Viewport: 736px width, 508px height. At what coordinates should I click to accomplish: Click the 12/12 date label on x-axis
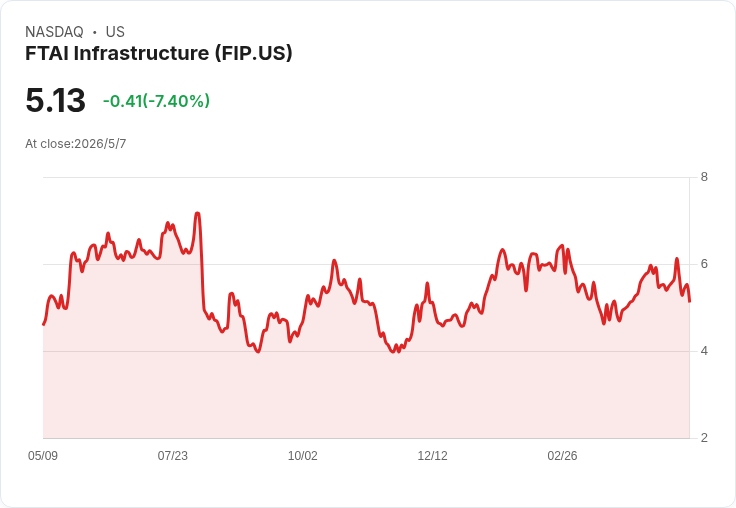432,456
